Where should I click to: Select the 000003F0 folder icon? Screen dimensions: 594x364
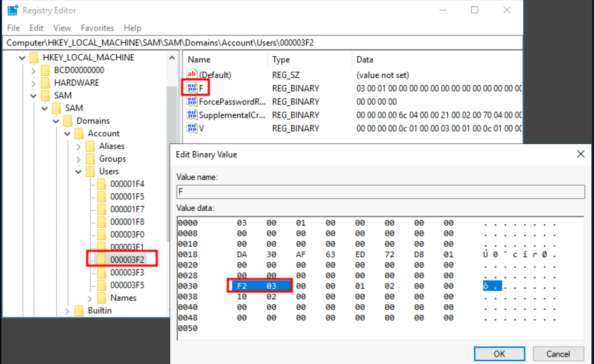101,235
